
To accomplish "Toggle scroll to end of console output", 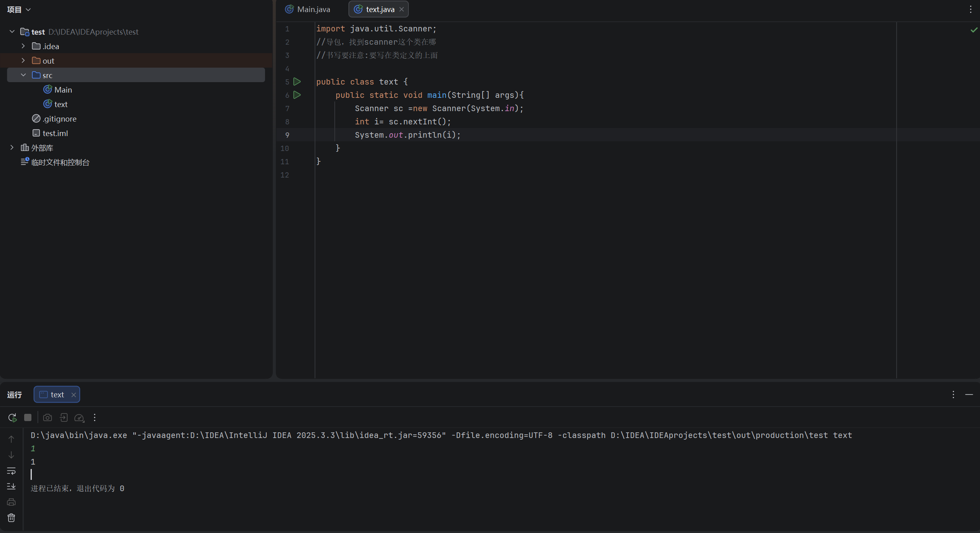I will click(11, 486).
